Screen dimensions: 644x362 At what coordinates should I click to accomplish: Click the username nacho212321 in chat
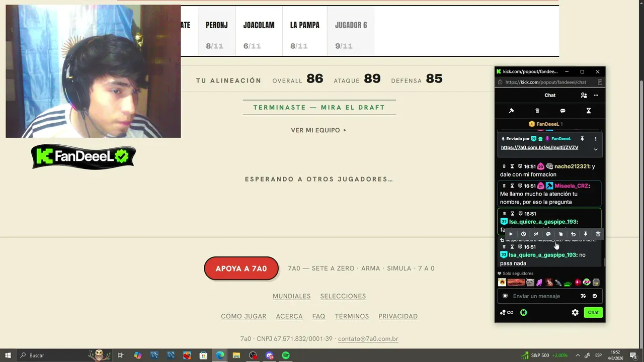click(x=572, y=166)
